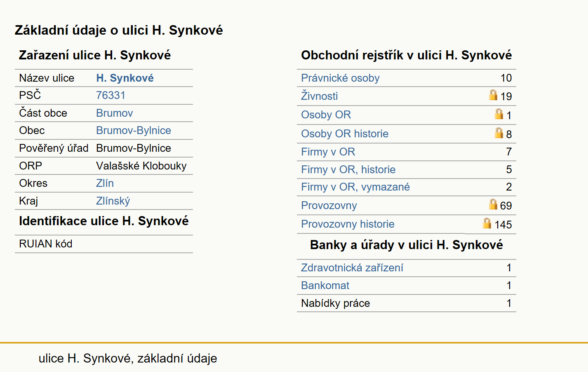
Task: Click the Nabídky práce row
Action: pos(407,303)
